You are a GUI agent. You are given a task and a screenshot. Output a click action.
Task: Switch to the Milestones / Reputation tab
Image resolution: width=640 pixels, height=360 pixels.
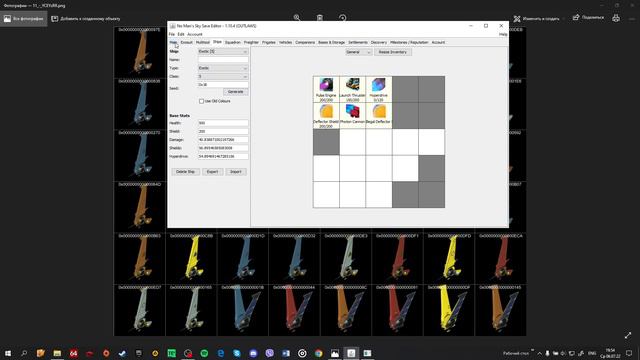tap(409, 42)
